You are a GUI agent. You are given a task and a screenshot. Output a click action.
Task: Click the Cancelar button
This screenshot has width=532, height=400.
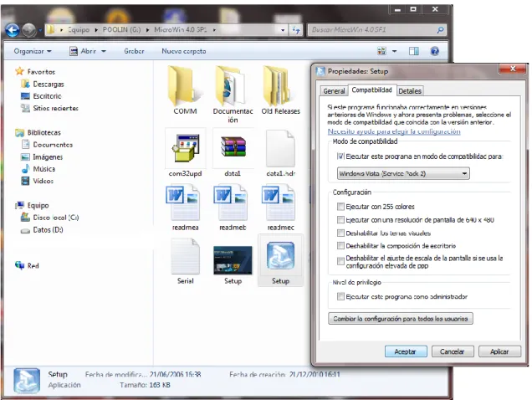pos(453,351)
